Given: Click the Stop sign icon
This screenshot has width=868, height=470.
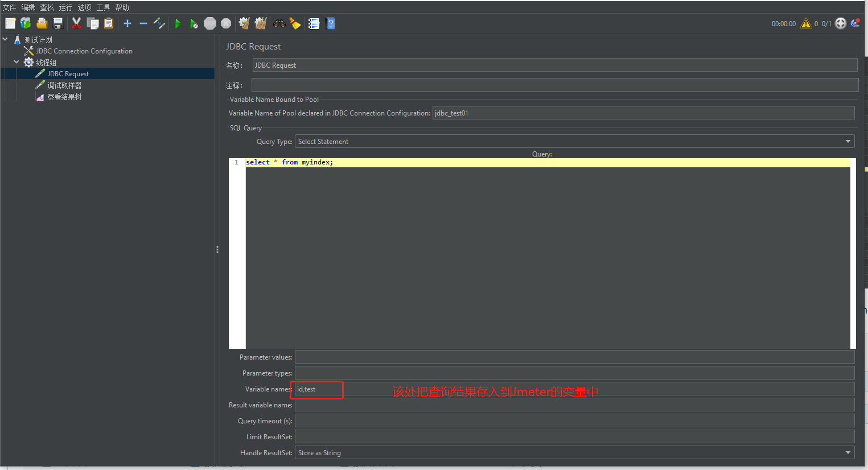Looking at the screenshot, I should [210, 23].
